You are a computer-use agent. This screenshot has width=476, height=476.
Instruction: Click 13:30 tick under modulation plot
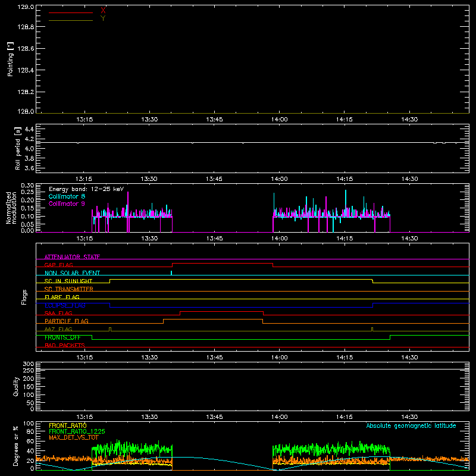149,239
